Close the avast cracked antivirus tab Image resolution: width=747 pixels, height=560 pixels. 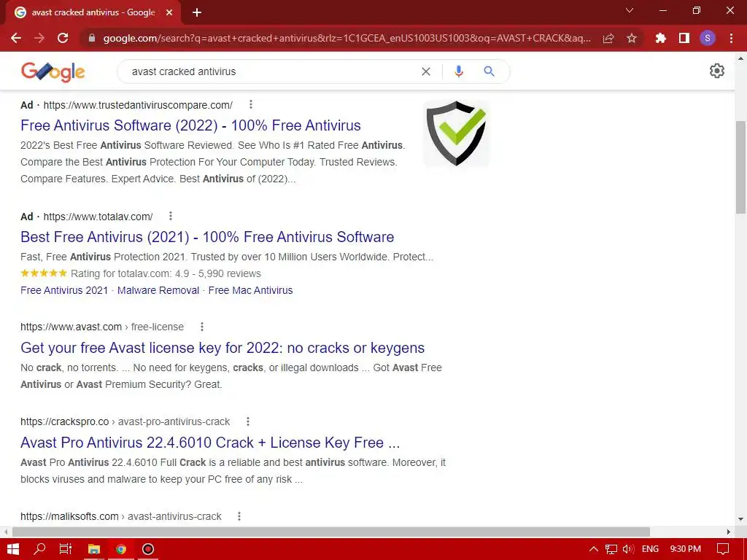(169, 12)
